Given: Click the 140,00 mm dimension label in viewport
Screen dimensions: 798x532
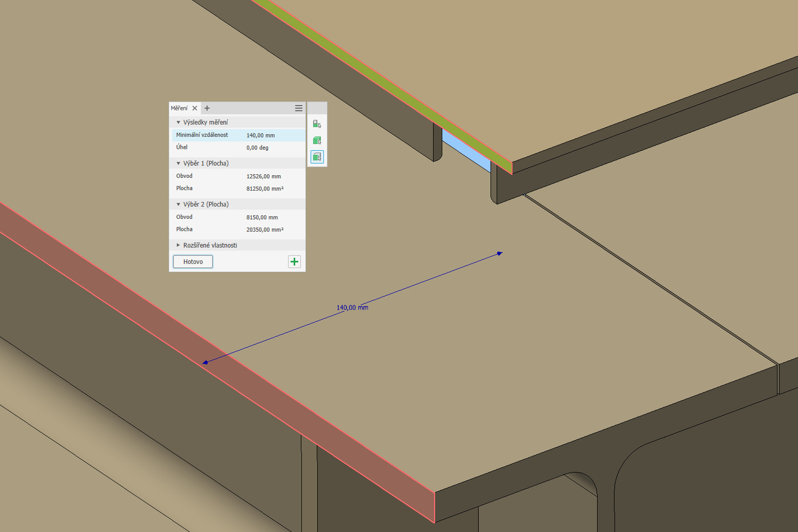Looking at the screenshot, I should (x=352, y=308).
